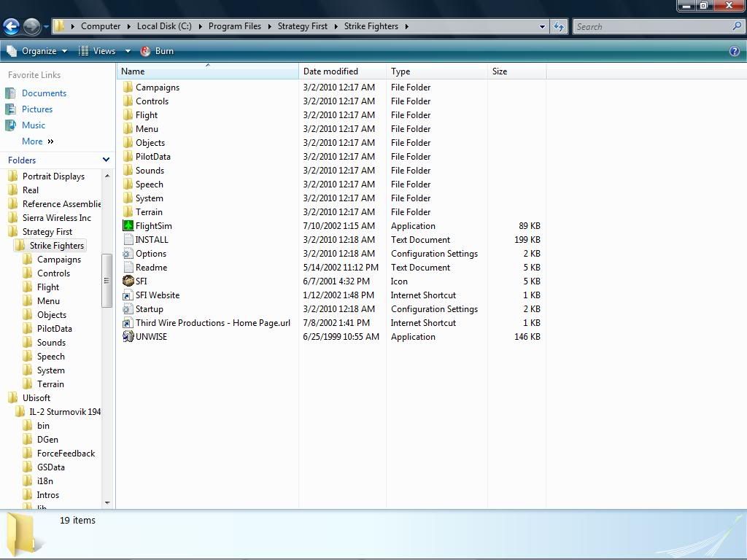This screenshot has width=747, height=560.
Task: Select the INSTALL text document icon
Action: pos(128,239)
